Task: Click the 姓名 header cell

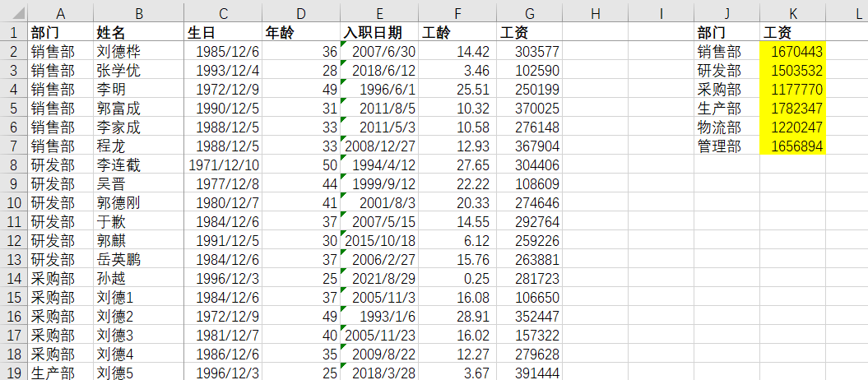Action: click(139, 32)
